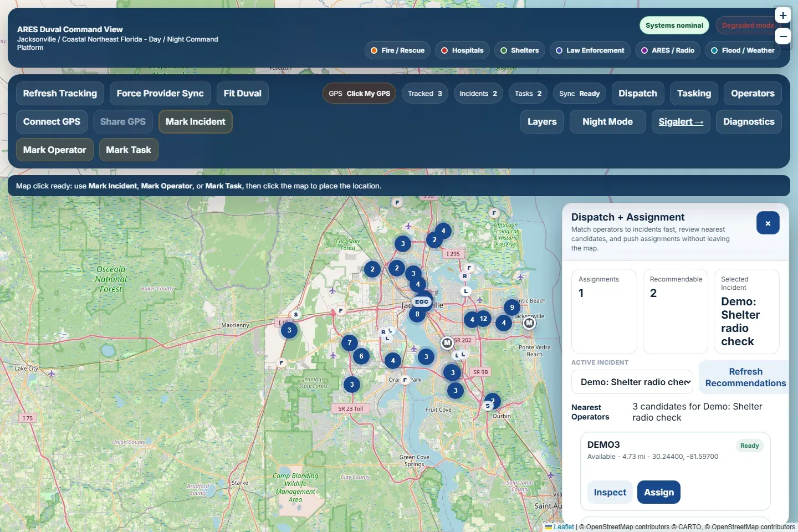798x532 pixels.
Task: Click the S marker near Durbin
Action: [x=488, y=406]
